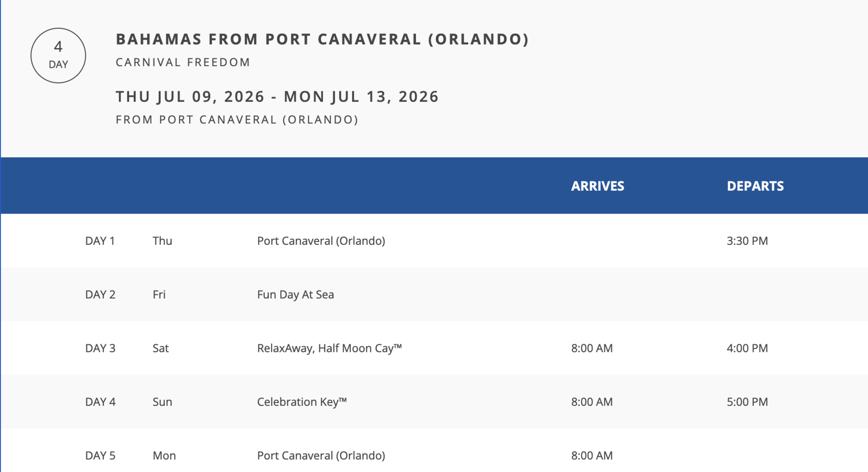Open DAY 5 Port Canaveral (Orlando) entry
This screenshot has width=868, height=472.
point(321,456)
